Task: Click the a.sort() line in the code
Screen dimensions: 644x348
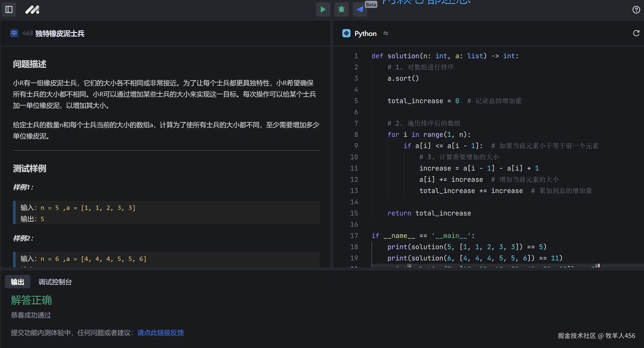Action: [x=403, y=78]
